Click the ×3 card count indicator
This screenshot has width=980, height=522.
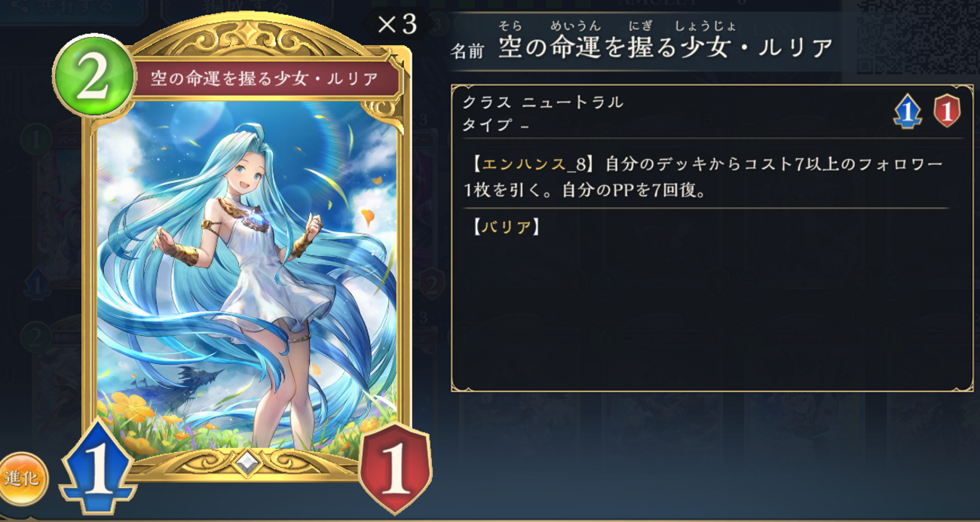[397, 24]
